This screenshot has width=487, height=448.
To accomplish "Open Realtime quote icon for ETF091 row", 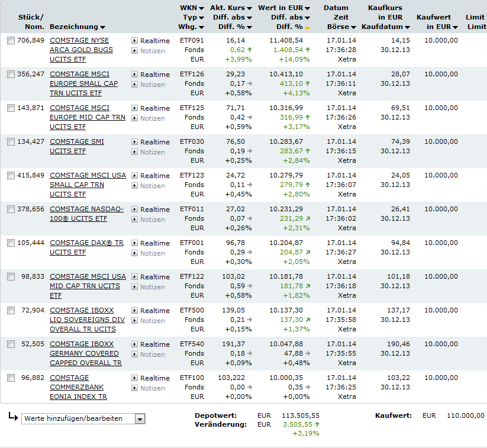I will tap(134, 40).
